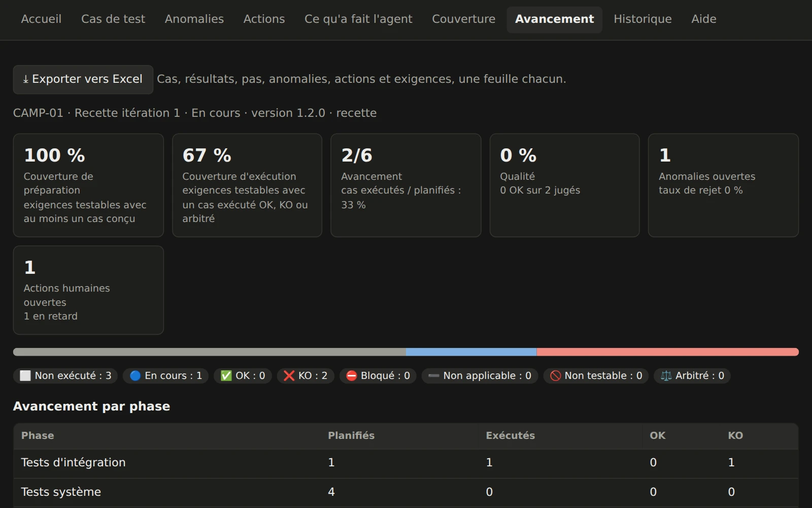Click the OK checkmark status chip

tap(243, 376)
